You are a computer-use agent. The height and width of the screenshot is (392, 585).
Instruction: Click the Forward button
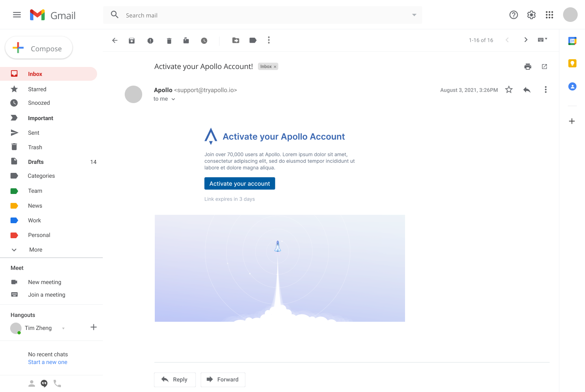click(x=223, y=379)
